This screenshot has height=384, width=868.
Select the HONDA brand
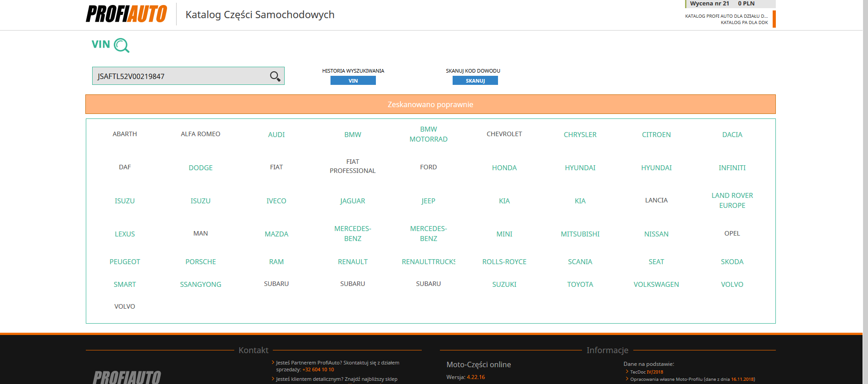(504, 167)
